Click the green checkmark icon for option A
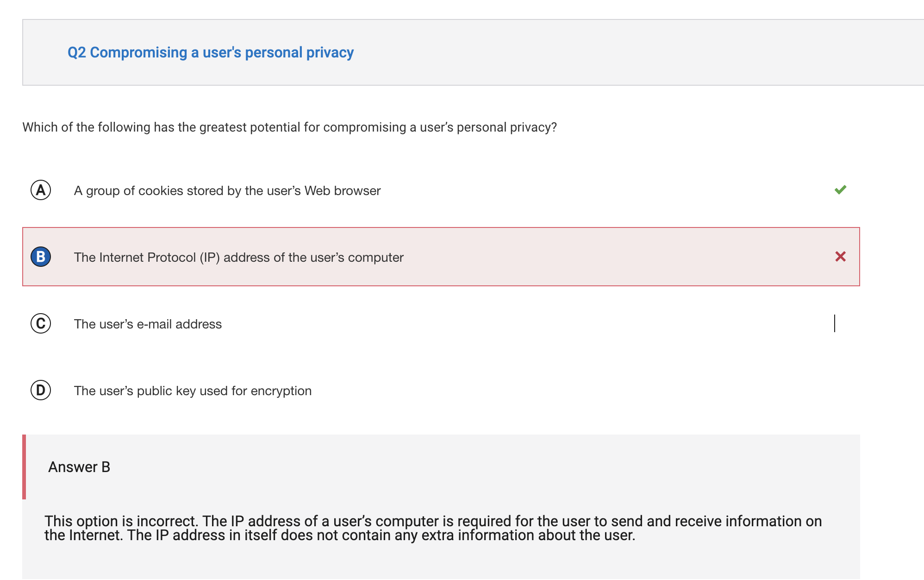The image size is (924, 580). pyautogui.click(x=840, y=189)
